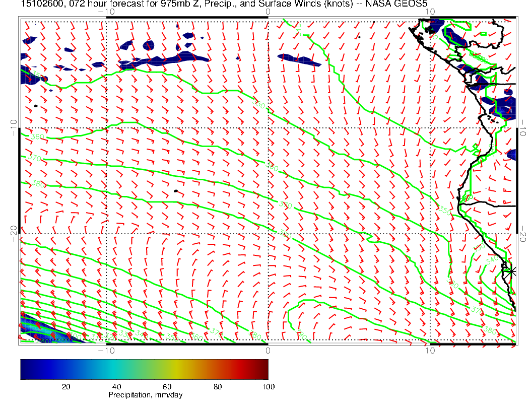Select the green midpoint of the precipitation colorbar
Viewport: 532px width, 411px height.
point(144,369)
